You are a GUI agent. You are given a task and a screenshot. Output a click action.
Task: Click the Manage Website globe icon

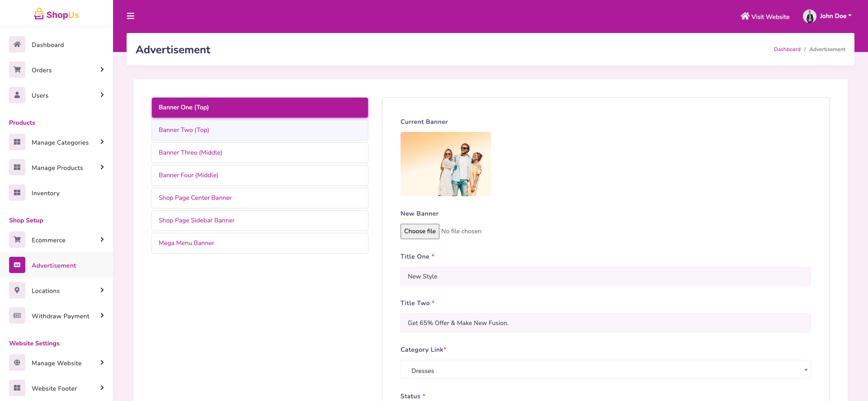coord(17,363)
